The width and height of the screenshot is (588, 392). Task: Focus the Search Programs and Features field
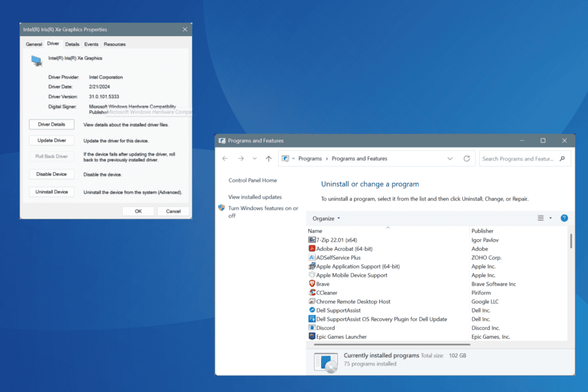point(518,159)
